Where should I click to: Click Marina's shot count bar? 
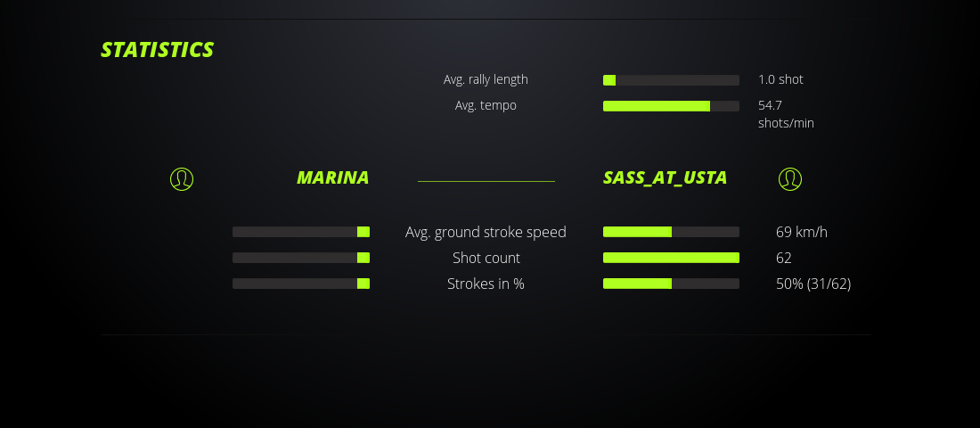tap(301, 258)
